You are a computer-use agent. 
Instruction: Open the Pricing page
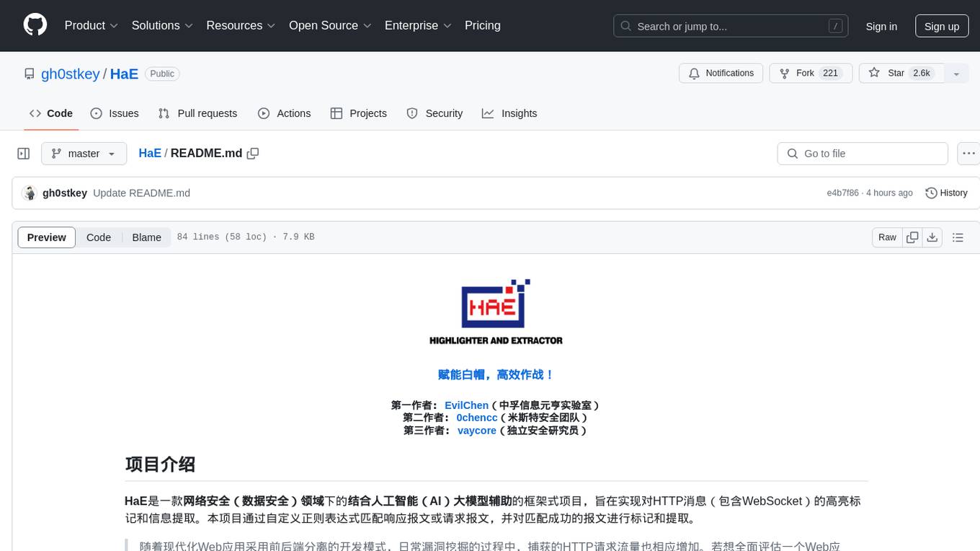pyautogui.click(x=483, y=25)
